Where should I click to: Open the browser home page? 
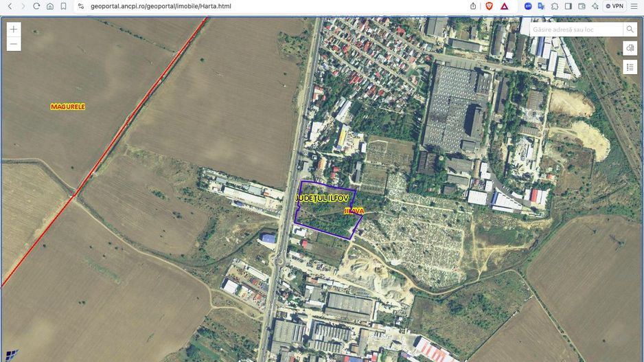coord(50,6)
